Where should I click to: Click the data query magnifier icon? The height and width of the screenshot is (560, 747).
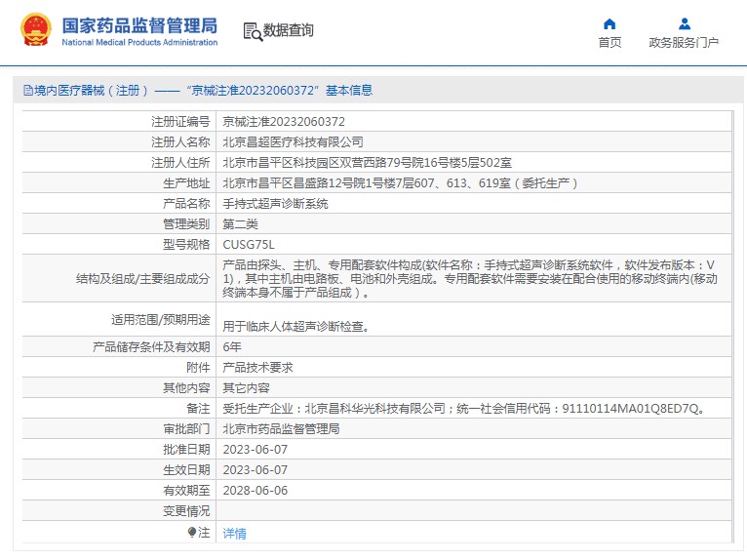(253, 32)
